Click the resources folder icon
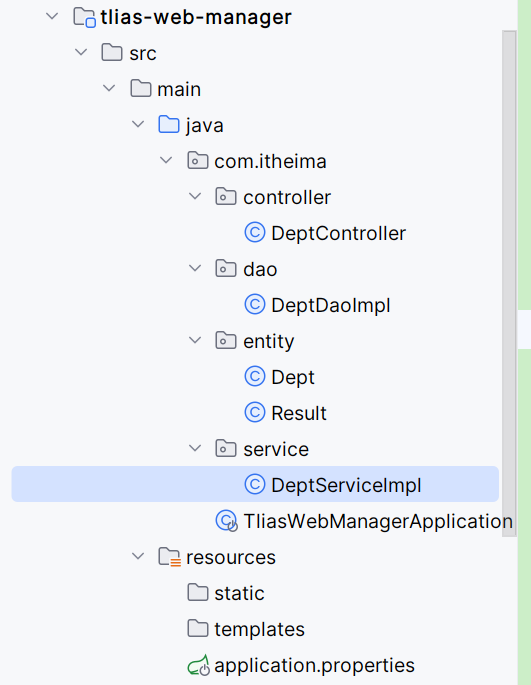531x685 pixels. point(170,557)
